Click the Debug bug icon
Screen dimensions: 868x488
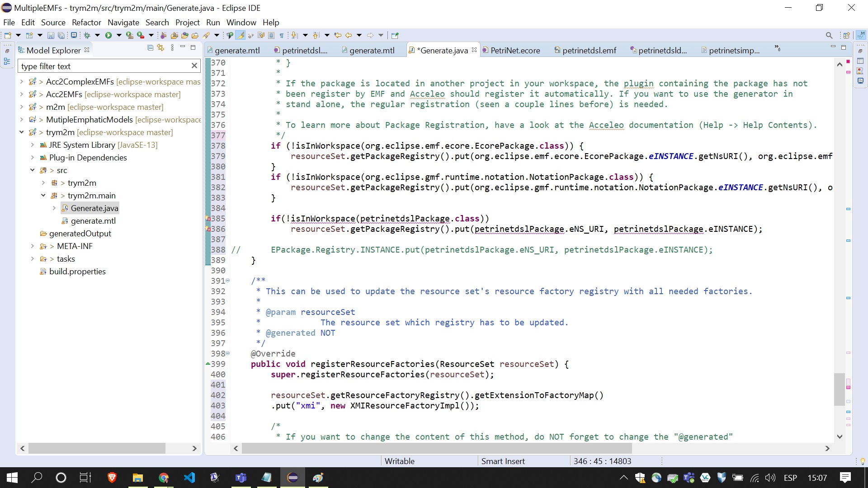point(87,35)
